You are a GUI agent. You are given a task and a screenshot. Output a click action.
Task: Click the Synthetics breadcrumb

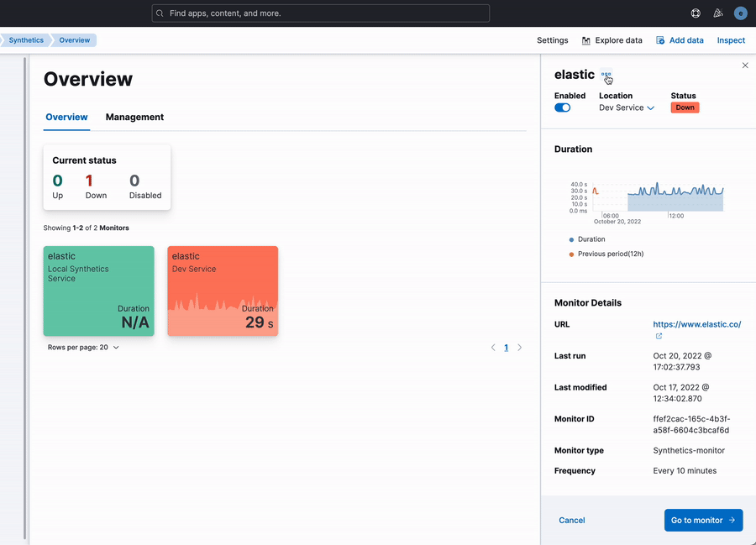tap(26, 40)
